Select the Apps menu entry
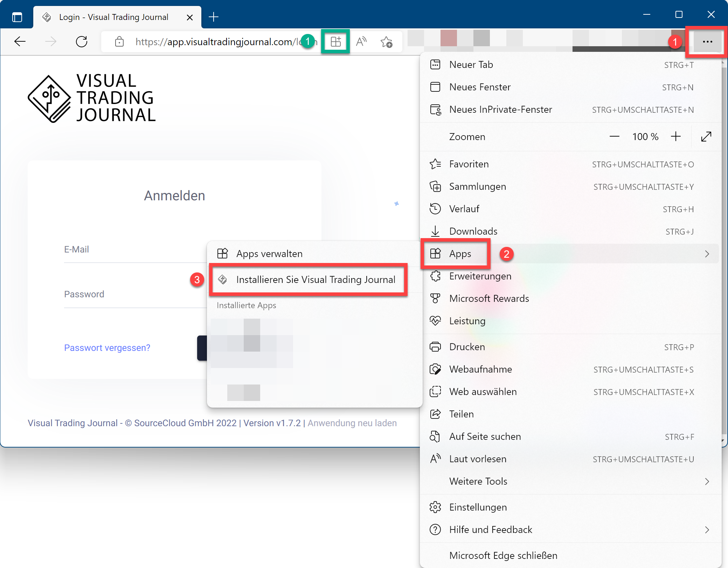This screenshot has width=728, height=568. [x=570, y=254]
